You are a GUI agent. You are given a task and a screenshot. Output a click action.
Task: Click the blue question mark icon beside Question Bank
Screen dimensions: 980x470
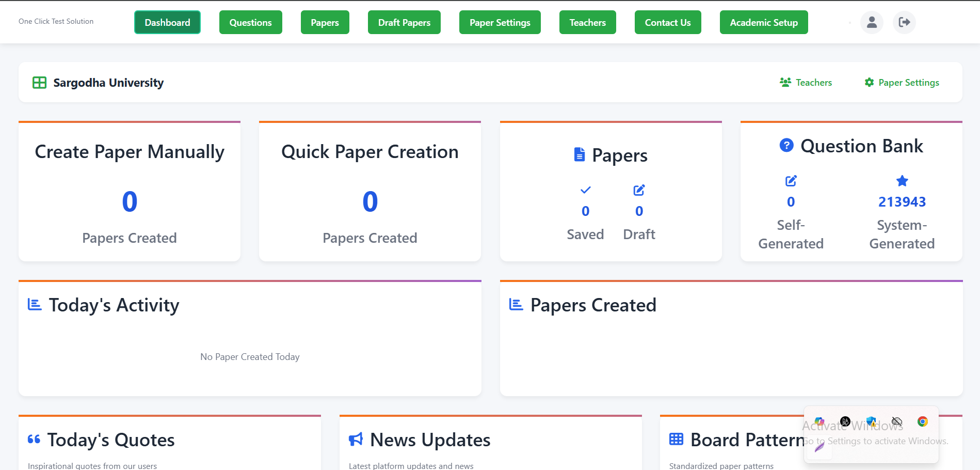(x=786, y=146)
